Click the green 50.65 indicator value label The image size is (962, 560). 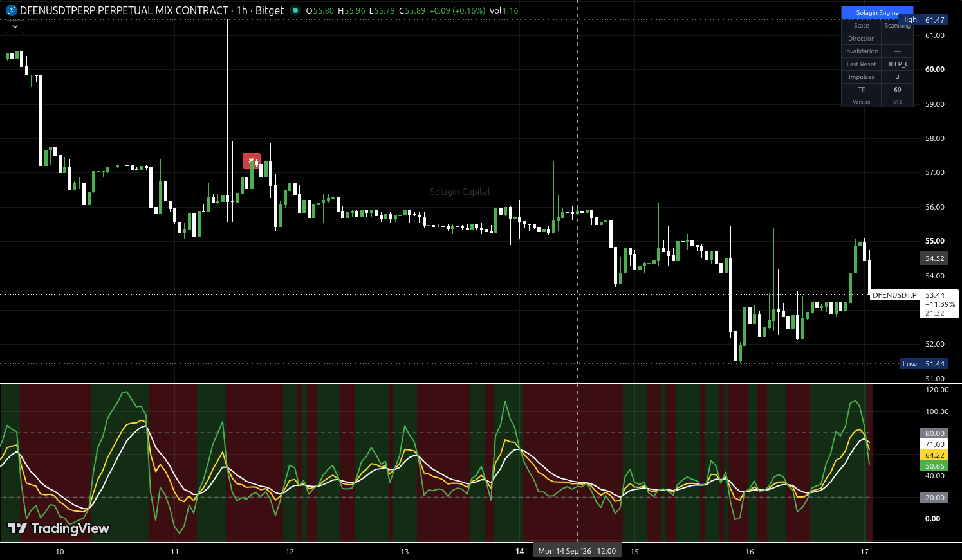pyautogui.click(x=934, y=466)
